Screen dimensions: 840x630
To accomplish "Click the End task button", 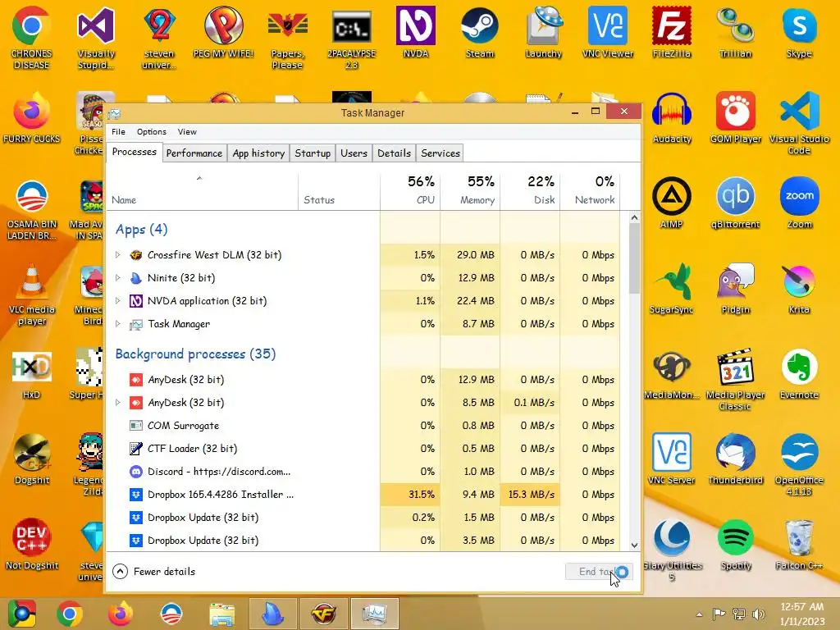I will tap(599, 572).
